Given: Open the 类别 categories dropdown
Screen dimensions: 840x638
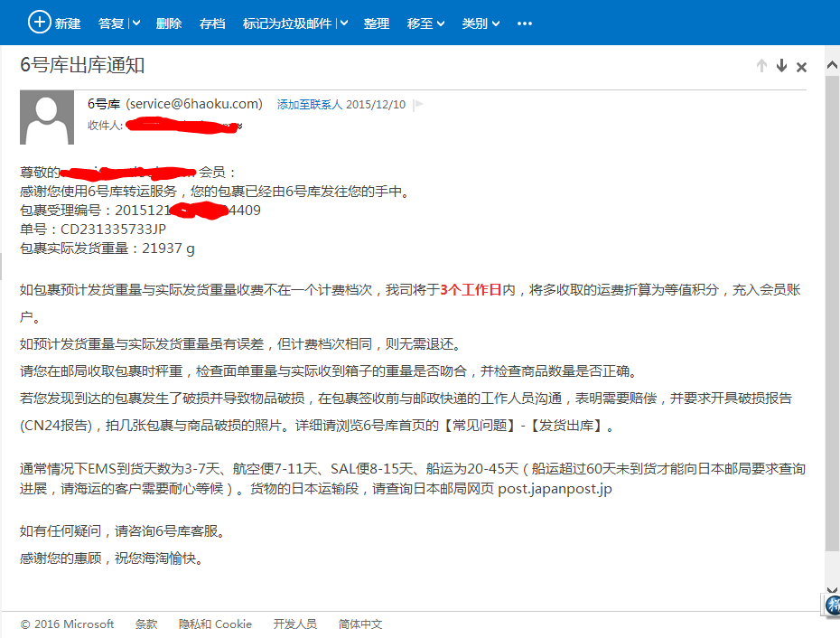Looking at the screenshot, I should pyautogui.click(x=481, y=23).
